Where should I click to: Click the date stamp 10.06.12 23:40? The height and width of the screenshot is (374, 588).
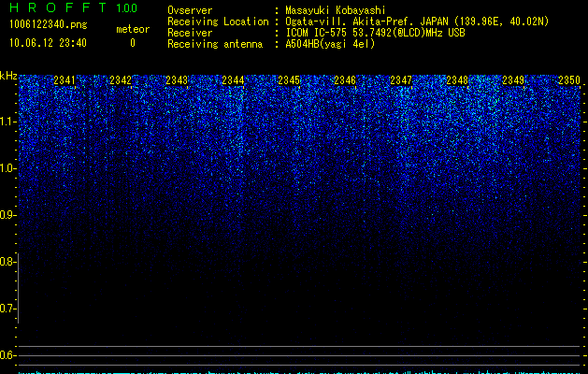(x=48, y=43)
